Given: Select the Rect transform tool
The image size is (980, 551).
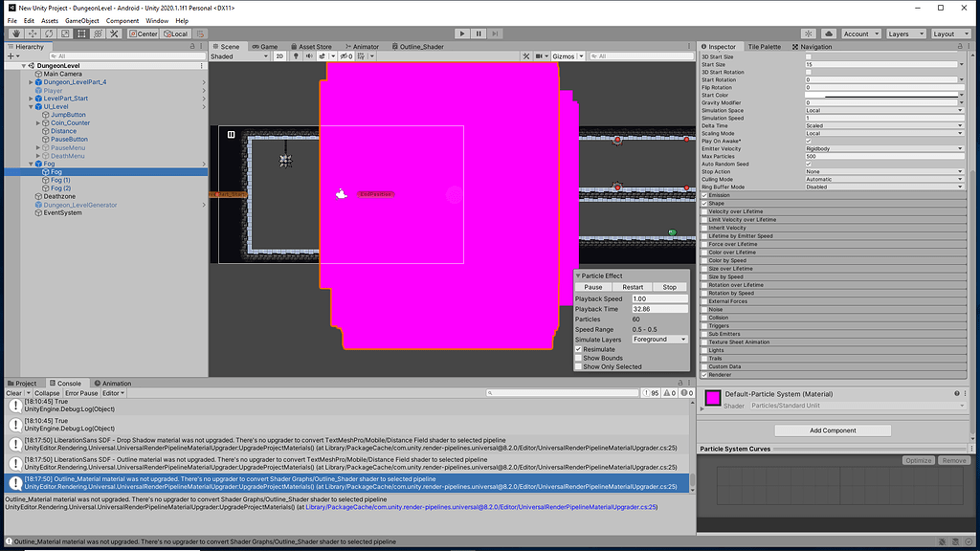Looking at the screenshot, I should (x=81, y=34).
